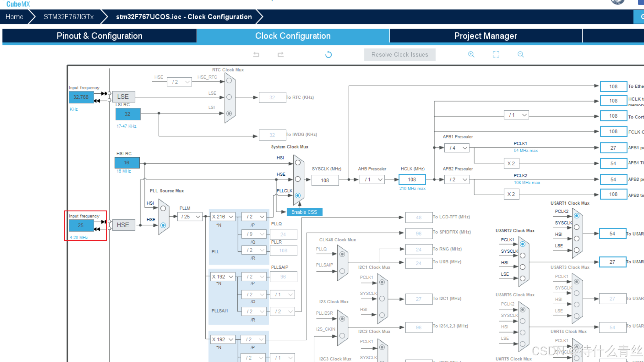The width and height of the screenshot is (644, 362).
Task: Select HSE in PLL Source Mux
Action: point(163,225)
